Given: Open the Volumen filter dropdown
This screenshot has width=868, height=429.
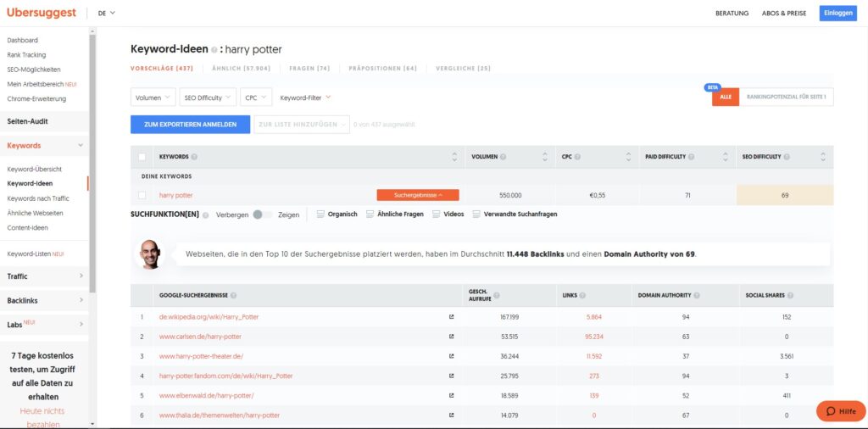Looking at the screenshot, I should [153, 97].
